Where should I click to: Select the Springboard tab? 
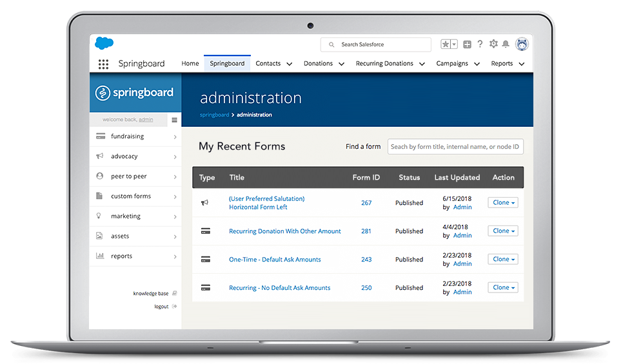(227, 64)
